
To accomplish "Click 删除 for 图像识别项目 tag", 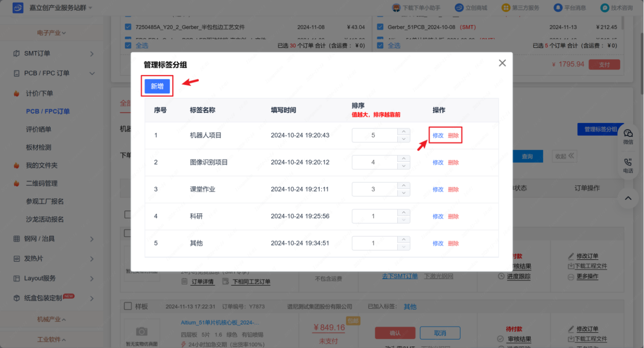I will click(x=453, y=163).
